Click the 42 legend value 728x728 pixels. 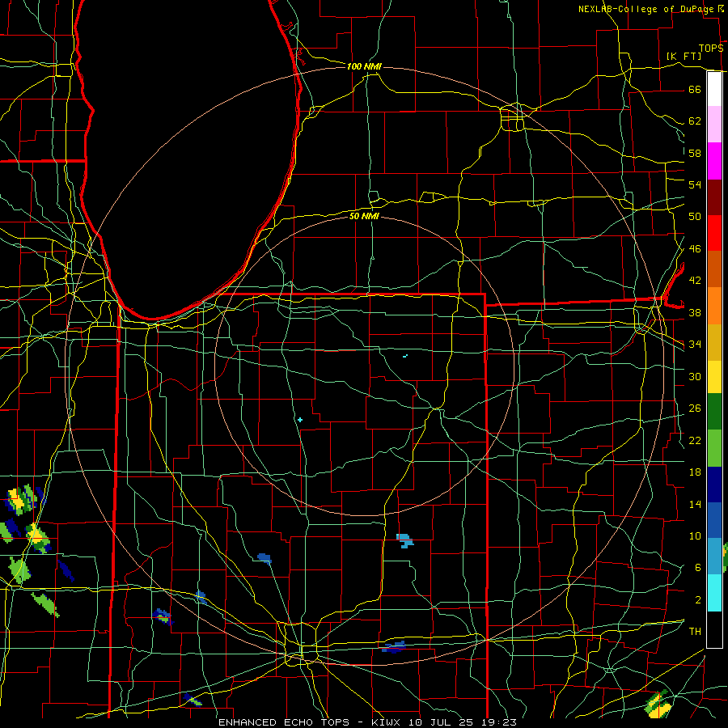click(695, 281)
